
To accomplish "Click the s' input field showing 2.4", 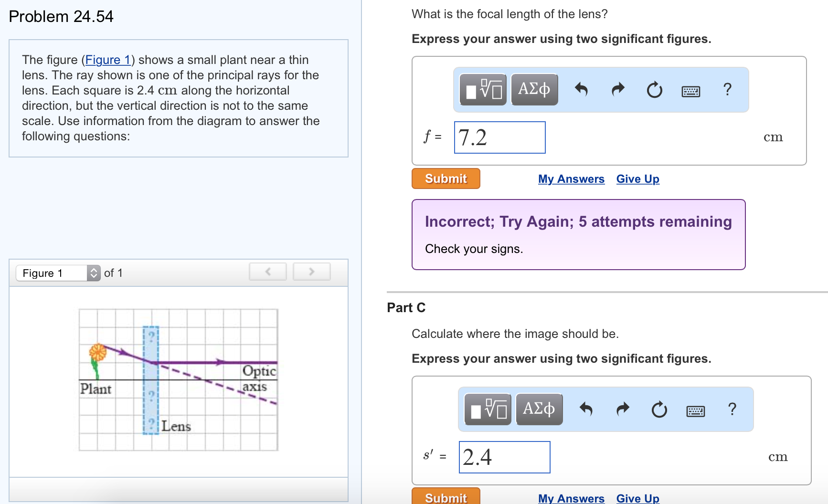I will 504,457.
